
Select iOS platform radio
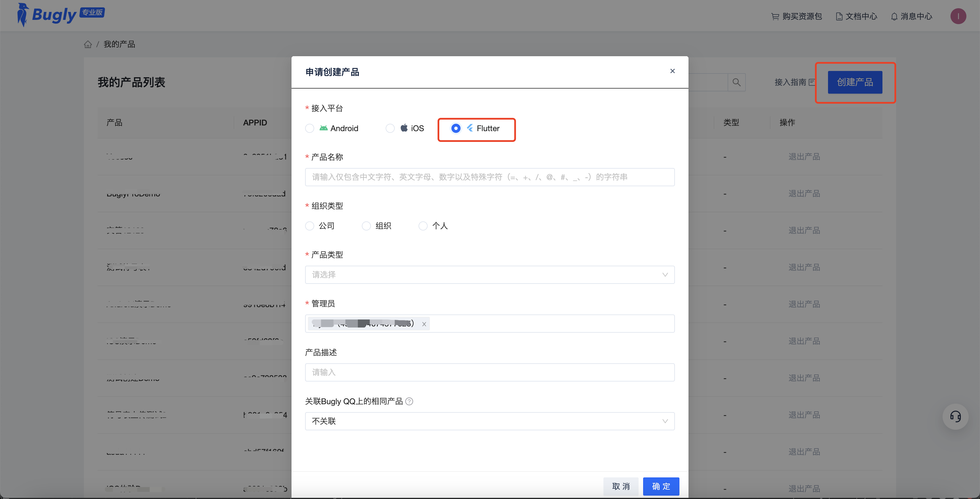pyautogui.click(x=390, y=128)
